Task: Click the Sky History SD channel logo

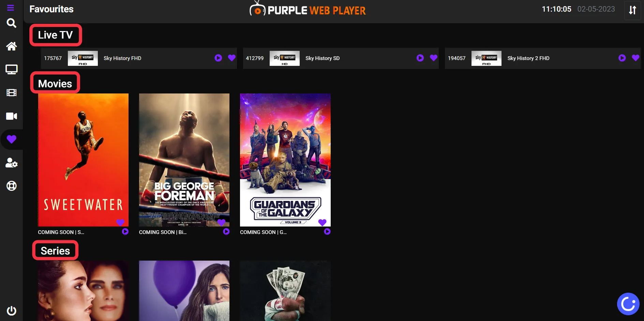Action: pos(285,58)
